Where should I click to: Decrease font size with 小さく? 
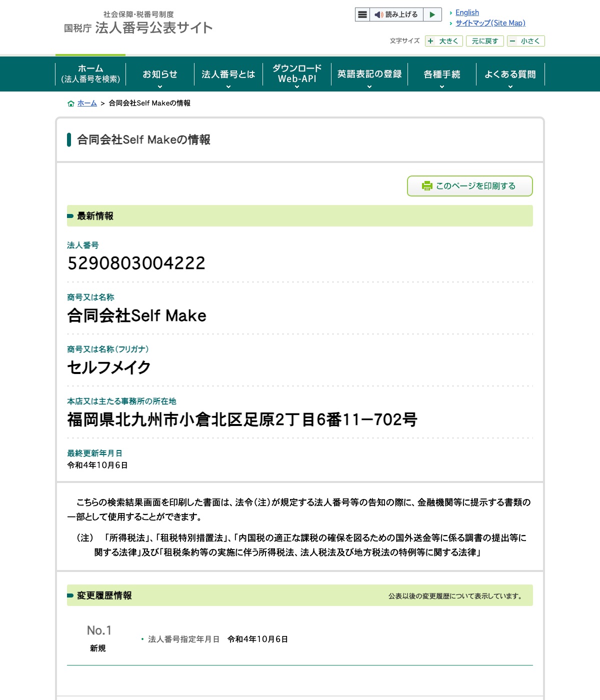click(526, 41)
